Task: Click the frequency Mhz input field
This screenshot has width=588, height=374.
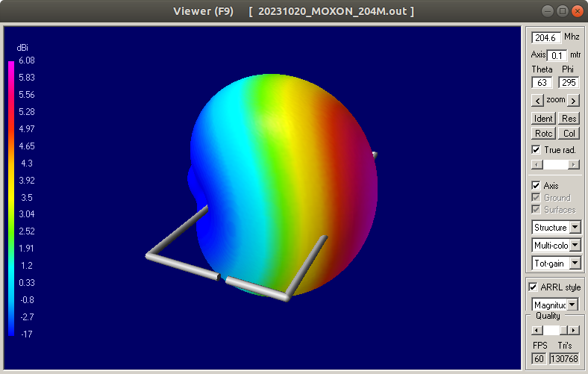Action: [x=545, y=37]
